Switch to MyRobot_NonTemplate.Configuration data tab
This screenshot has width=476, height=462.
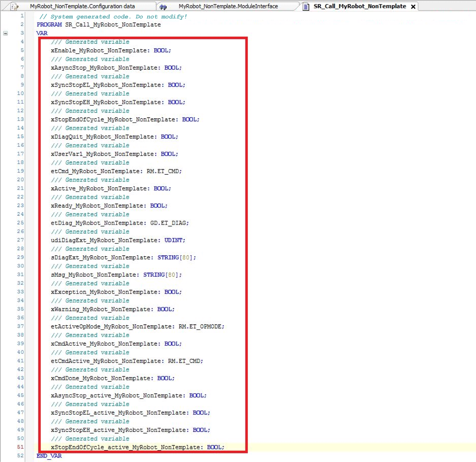click(82, 6)
